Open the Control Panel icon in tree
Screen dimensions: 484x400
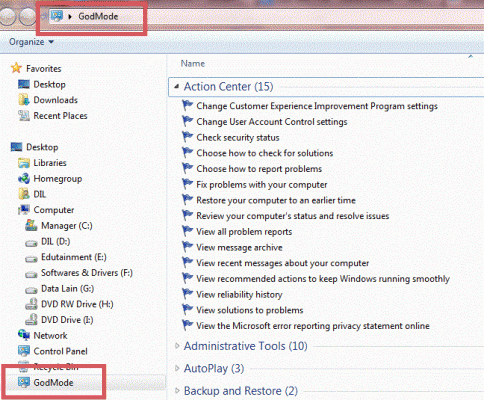click(x=24, y=351)
